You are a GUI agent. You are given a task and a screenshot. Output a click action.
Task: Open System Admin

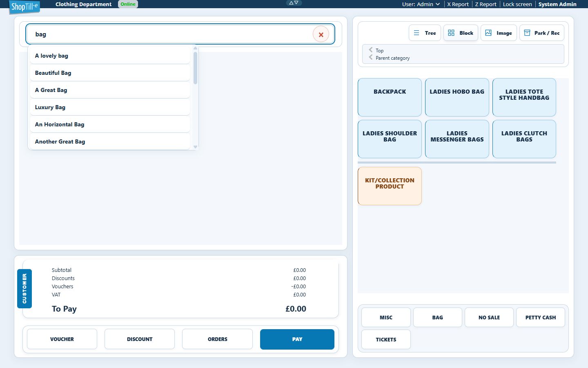(x=557, y=4)
